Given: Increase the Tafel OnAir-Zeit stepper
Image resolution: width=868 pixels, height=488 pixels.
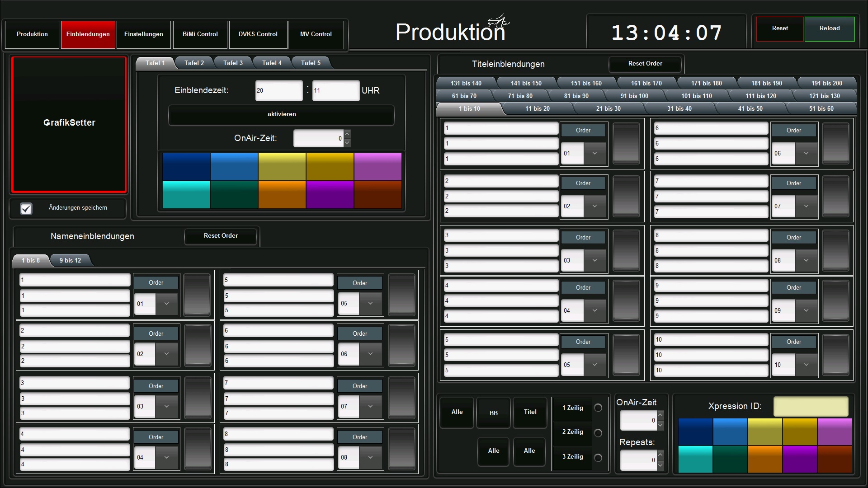Looking at the screenshot, I should click(x=347, y=134).
